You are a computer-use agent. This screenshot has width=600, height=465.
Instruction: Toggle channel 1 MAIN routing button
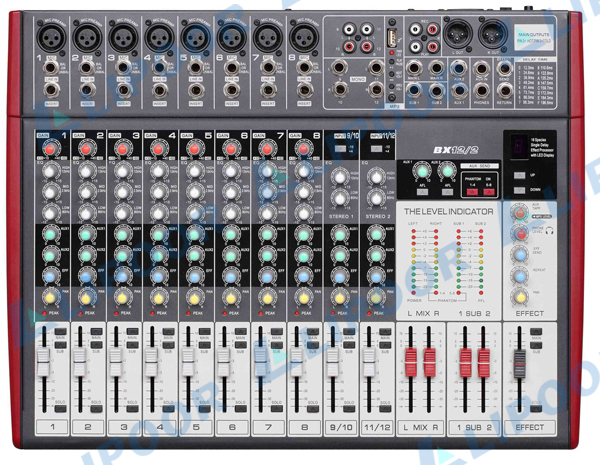(60, 331)
